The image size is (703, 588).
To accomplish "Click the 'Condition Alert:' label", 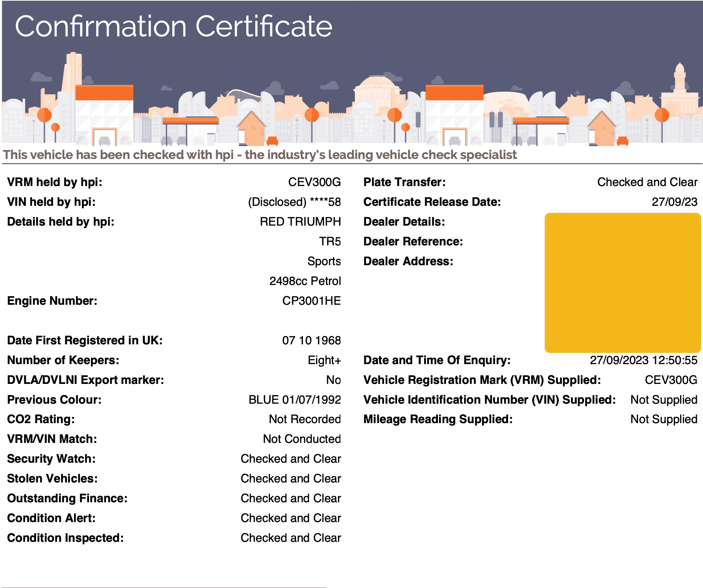I will tap(51, 518).
